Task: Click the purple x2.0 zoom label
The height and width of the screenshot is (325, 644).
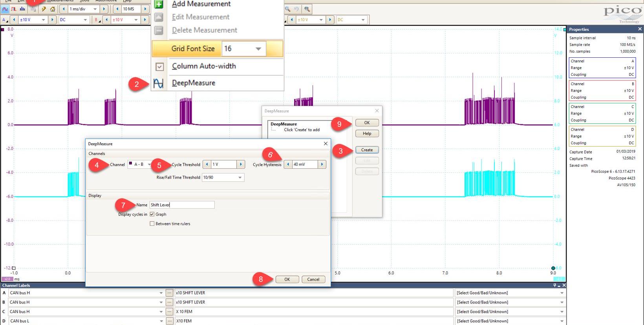Action: coord(8,279)
